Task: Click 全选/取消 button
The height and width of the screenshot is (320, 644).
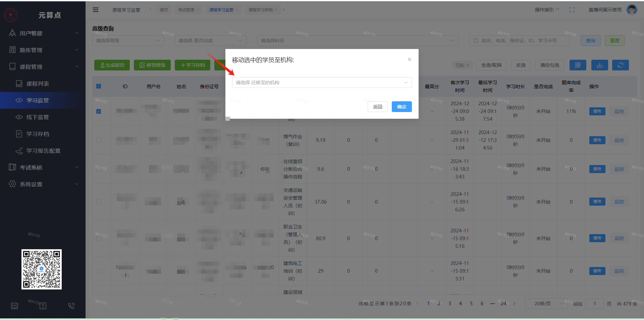Action: (491, 65)
